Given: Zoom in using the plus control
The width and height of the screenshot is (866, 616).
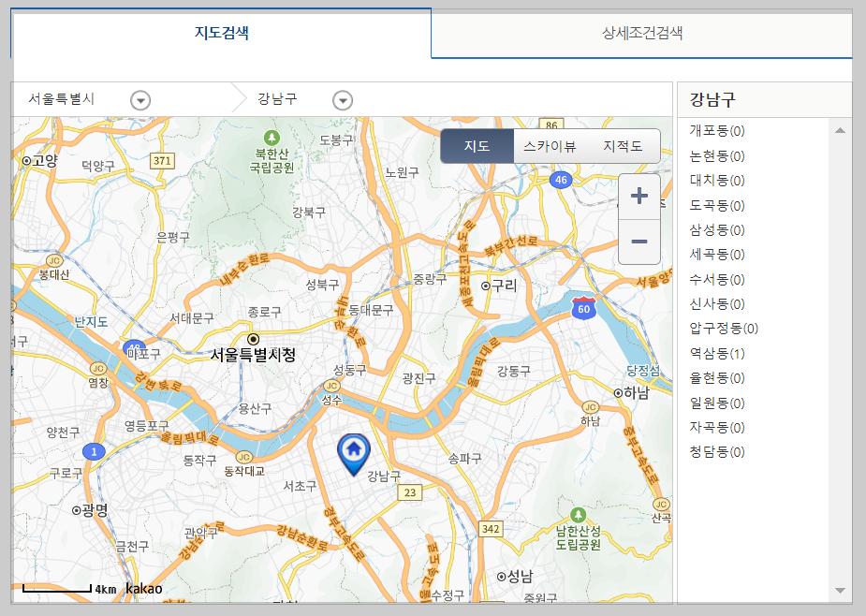Looking at the screenshot, I should point(639,197).
